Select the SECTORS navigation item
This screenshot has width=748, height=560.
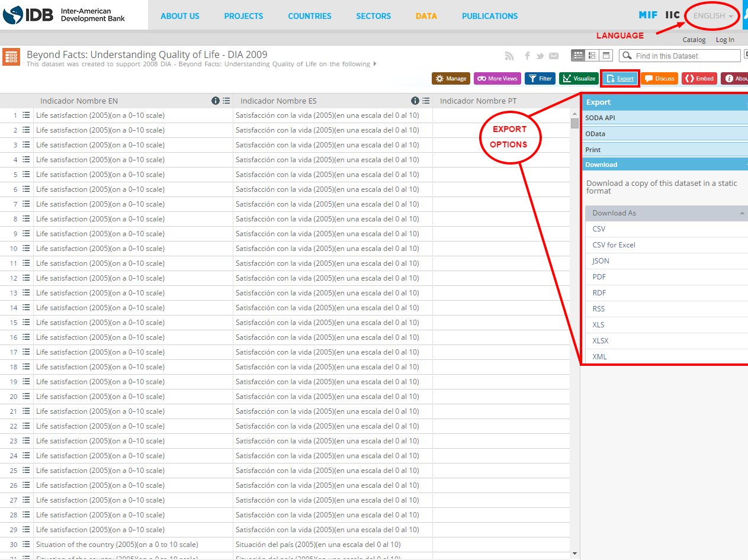[x=373, y=16]
